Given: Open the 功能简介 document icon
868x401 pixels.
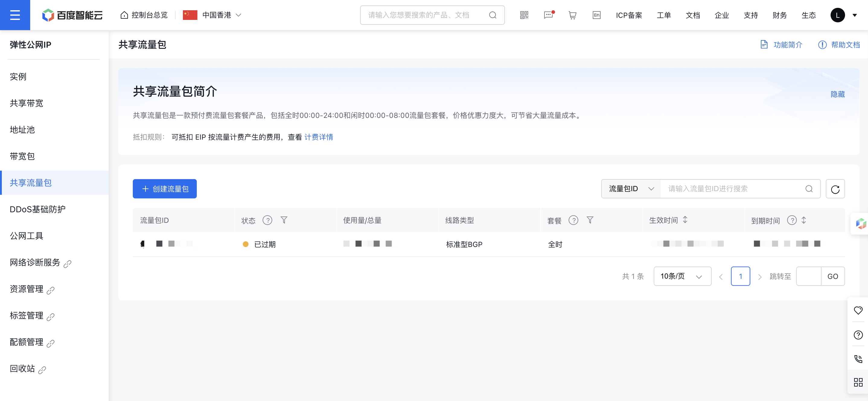Looking at the screenshot, I should 764,44.
